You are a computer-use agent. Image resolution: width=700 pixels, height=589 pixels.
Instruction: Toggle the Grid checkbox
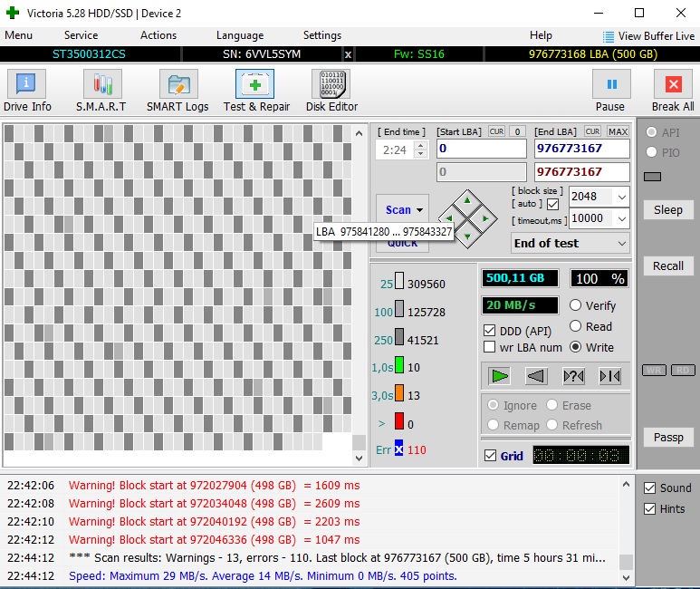(x=491, y=456)
